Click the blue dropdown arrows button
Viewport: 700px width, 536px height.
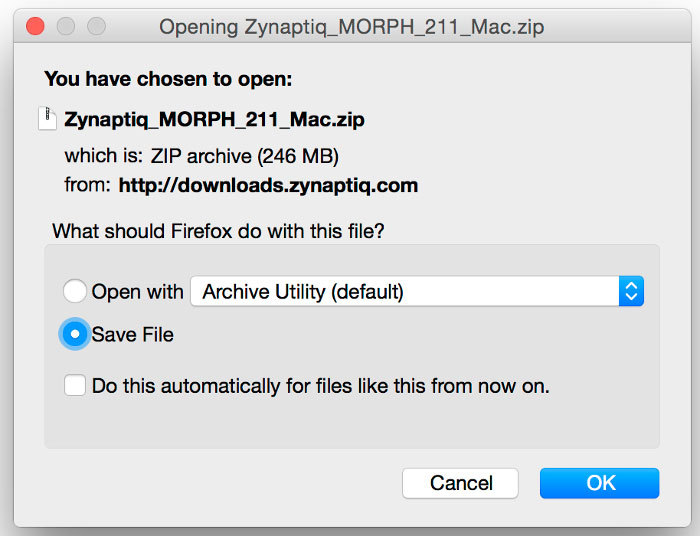630,292
